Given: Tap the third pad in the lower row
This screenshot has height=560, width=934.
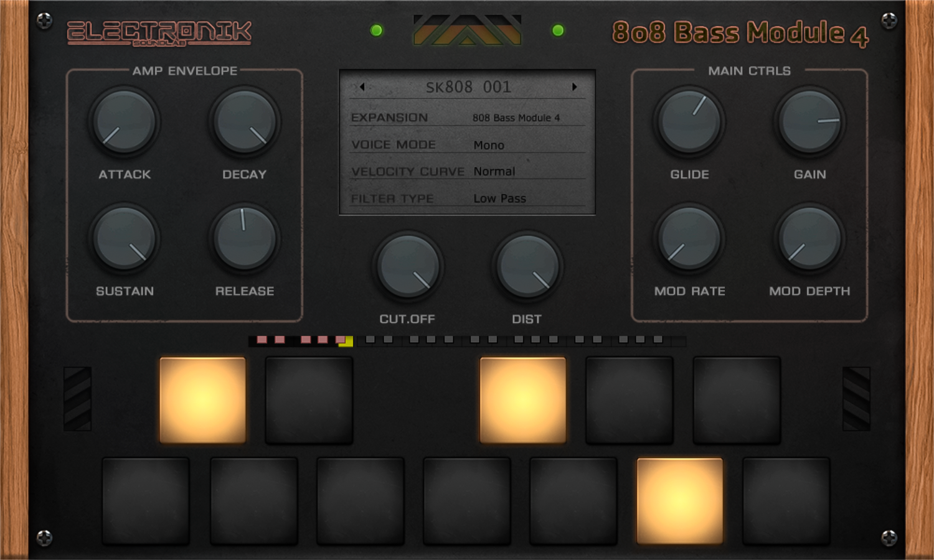Looking at the screenshot, I should point(361,502).
